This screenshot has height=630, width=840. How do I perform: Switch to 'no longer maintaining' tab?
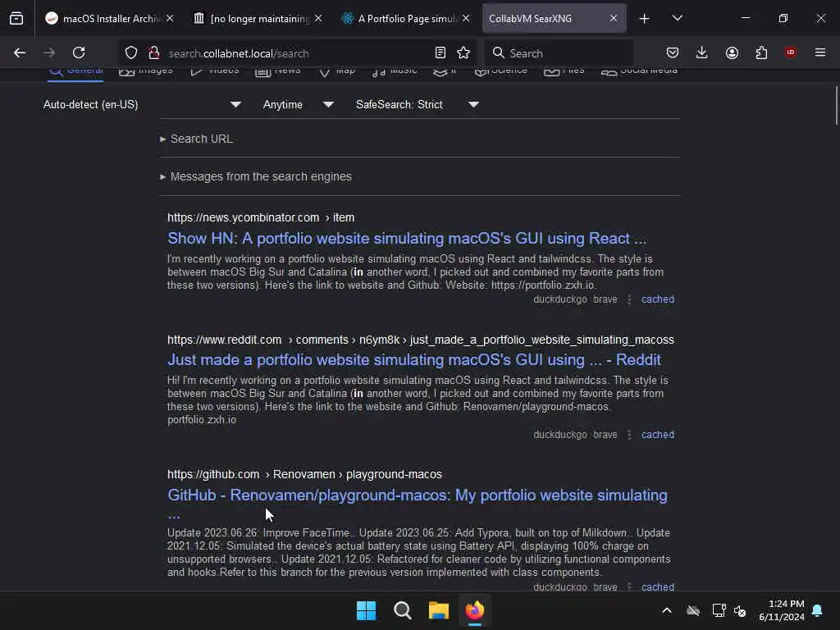[x=258, y=19]
